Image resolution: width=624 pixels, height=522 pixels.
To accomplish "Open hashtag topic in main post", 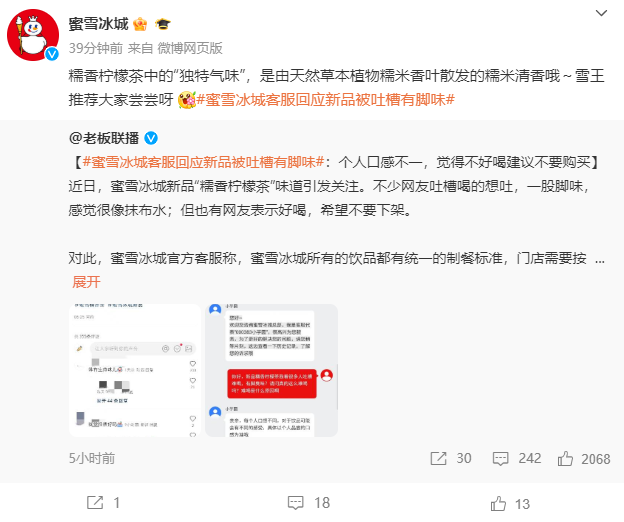I will (326, 99).
